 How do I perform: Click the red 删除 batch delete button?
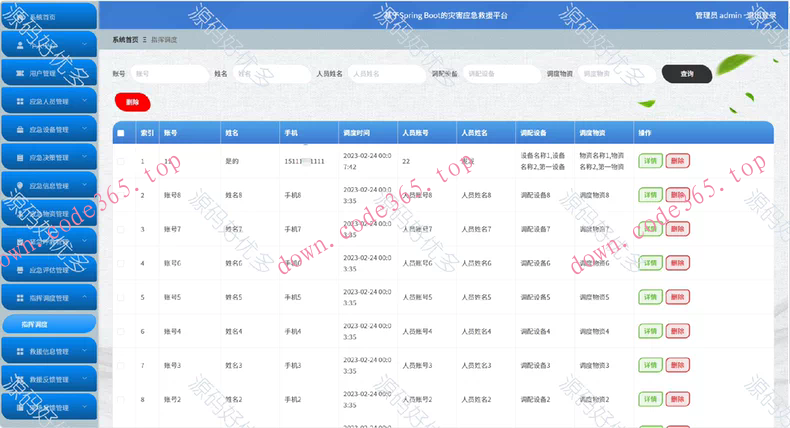pos(132,101)
